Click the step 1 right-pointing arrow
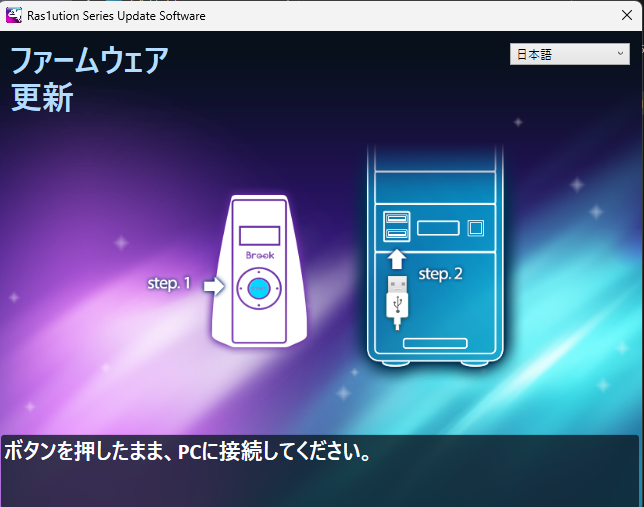 tap(214, 286)
